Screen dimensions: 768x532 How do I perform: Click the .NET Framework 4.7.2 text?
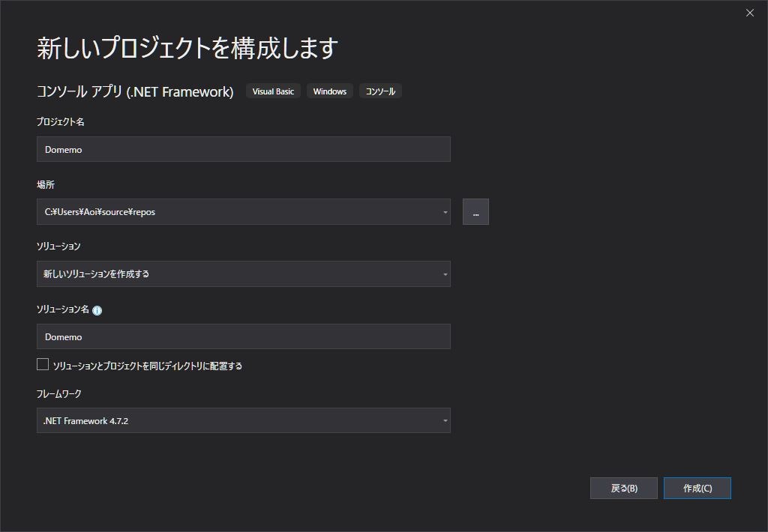click(x=85, y=421)
